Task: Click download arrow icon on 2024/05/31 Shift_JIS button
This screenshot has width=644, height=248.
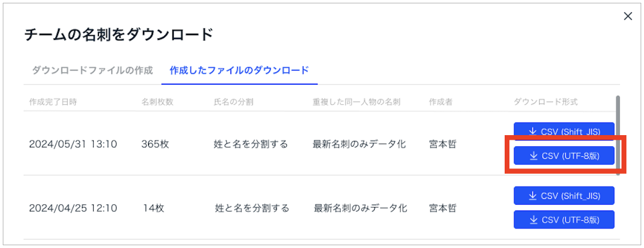Action: tap(533, 132)
